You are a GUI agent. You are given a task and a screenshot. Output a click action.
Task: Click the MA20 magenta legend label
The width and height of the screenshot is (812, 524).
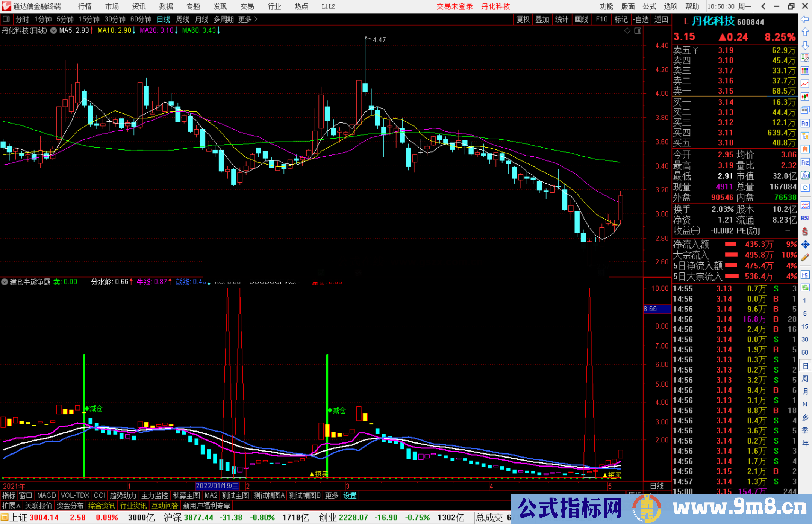157,30
